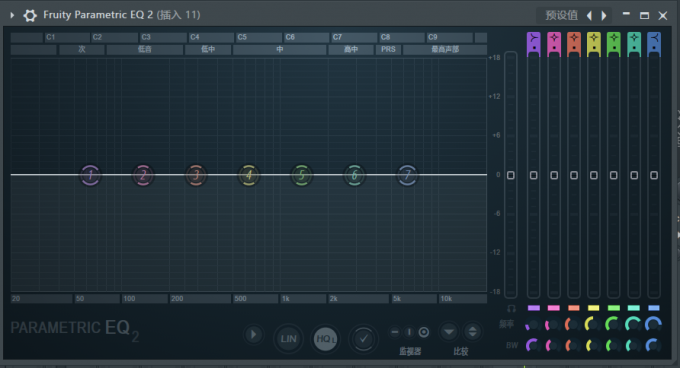Select EQ band node 6 on graph
The image size is (680, 368).
(355, 175)
